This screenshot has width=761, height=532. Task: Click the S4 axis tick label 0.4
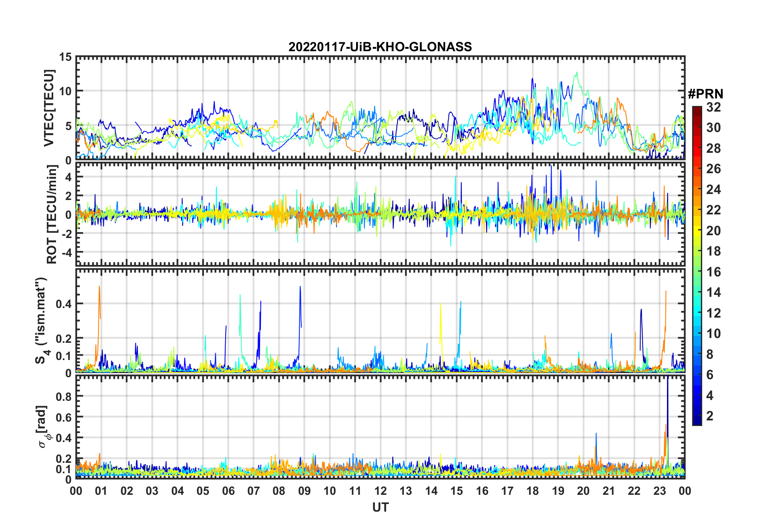[64, 304]
